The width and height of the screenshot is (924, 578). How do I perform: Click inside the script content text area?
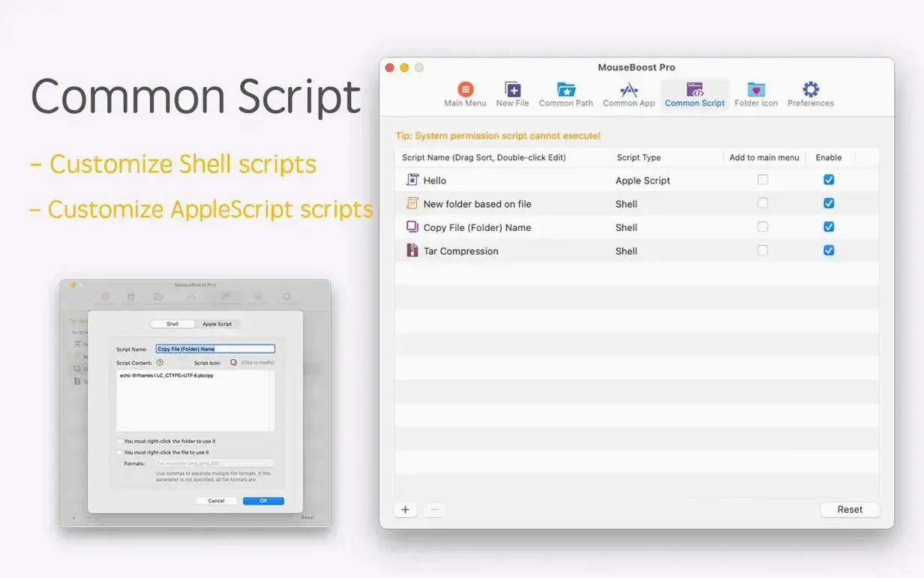click(195, 401)
